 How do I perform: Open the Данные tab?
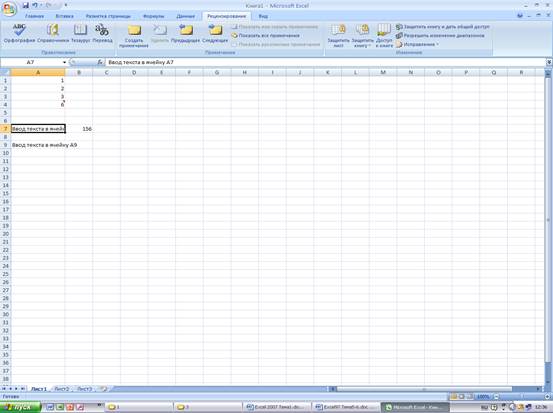186,16
